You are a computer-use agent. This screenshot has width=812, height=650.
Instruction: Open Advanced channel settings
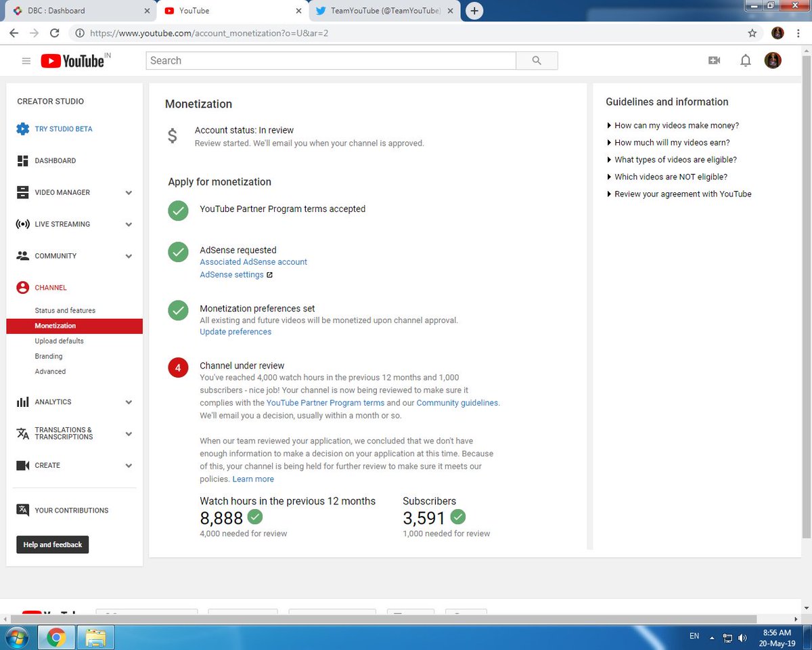point(50,372)
